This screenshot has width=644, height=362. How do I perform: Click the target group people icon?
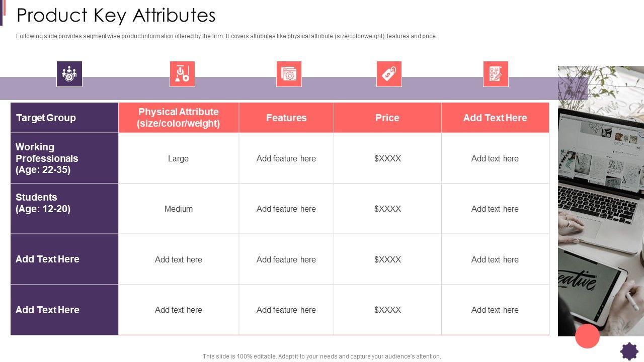tap(69, 74)
